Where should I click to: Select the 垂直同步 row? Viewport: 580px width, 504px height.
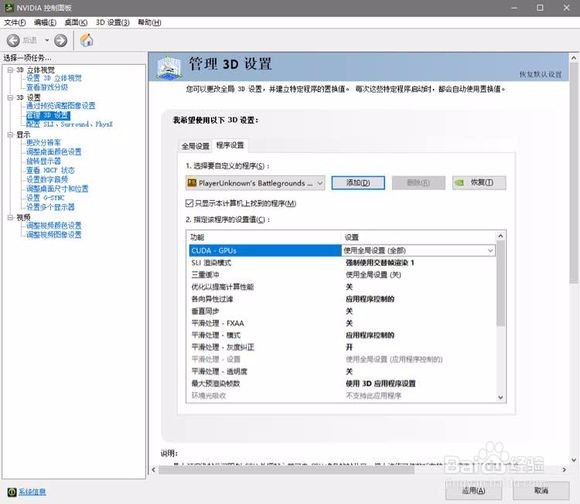click(342, 311)
